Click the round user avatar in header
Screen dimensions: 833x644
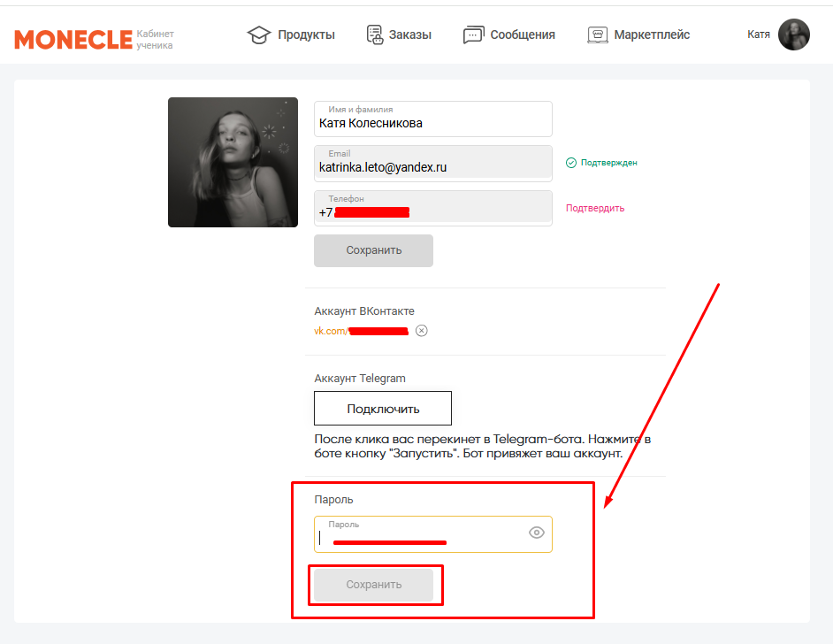pos(793,34)
